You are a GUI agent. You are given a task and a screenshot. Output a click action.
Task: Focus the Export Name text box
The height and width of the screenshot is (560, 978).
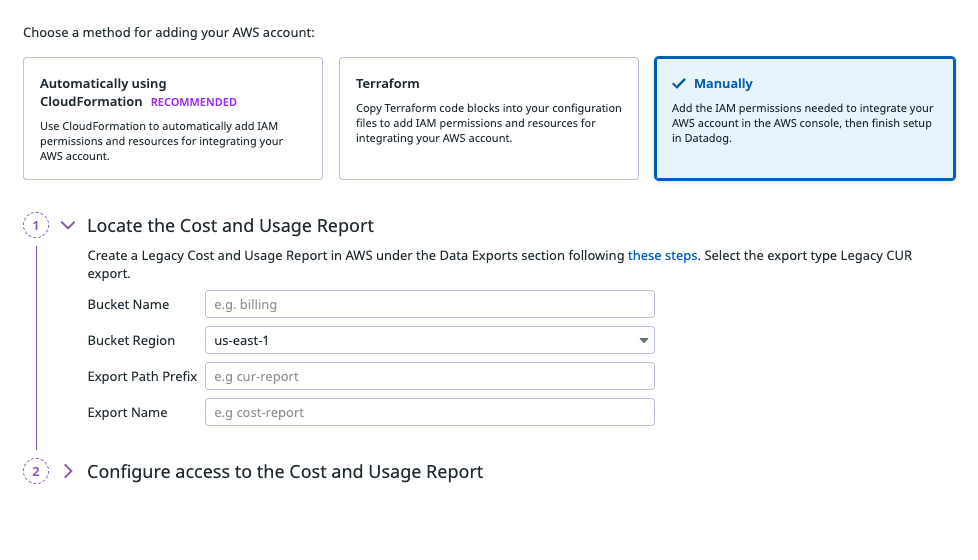click(429, 413)
